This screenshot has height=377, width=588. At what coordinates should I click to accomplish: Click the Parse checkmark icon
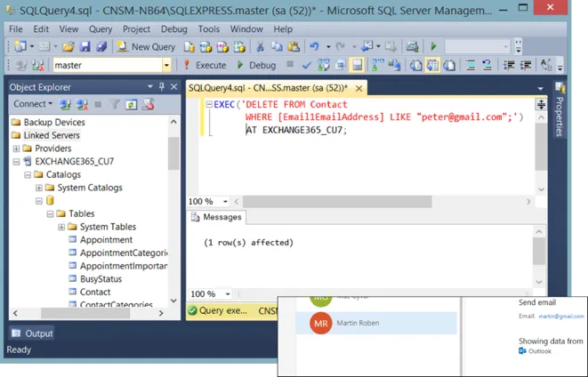coord(307,65)
